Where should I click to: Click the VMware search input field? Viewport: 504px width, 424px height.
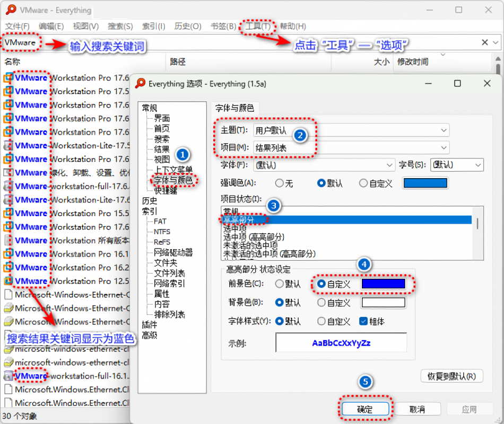[241, 42]
